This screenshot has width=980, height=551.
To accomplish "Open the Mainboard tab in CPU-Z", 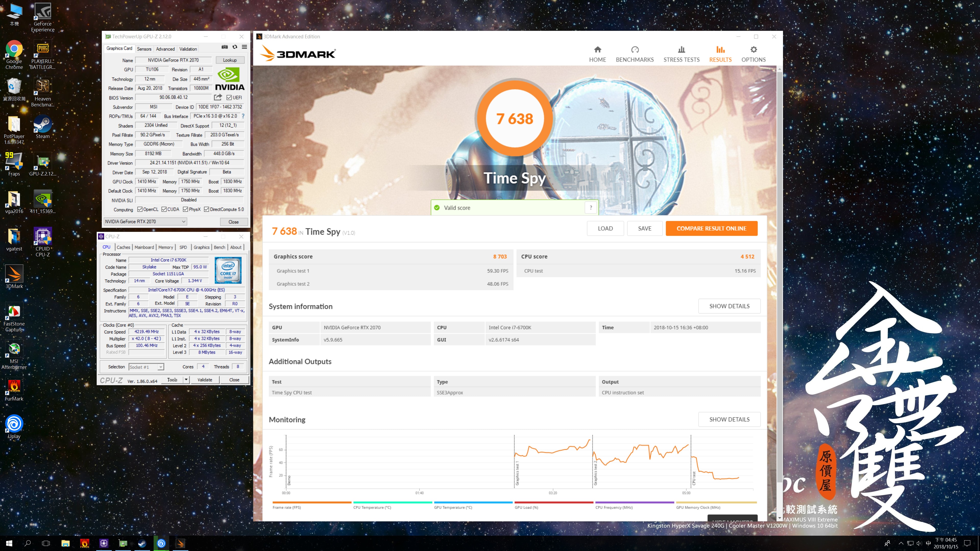I will click(144, 247).
